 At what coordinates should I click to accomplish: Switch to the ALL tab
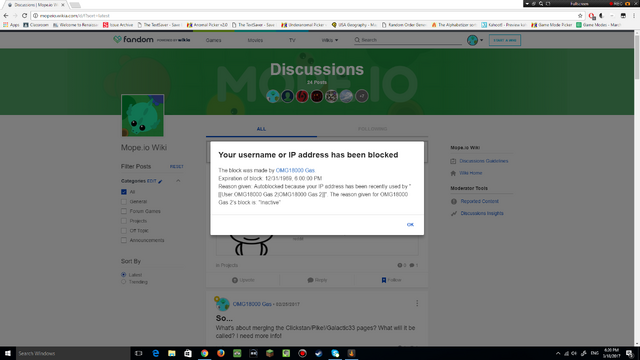(261, 129)
